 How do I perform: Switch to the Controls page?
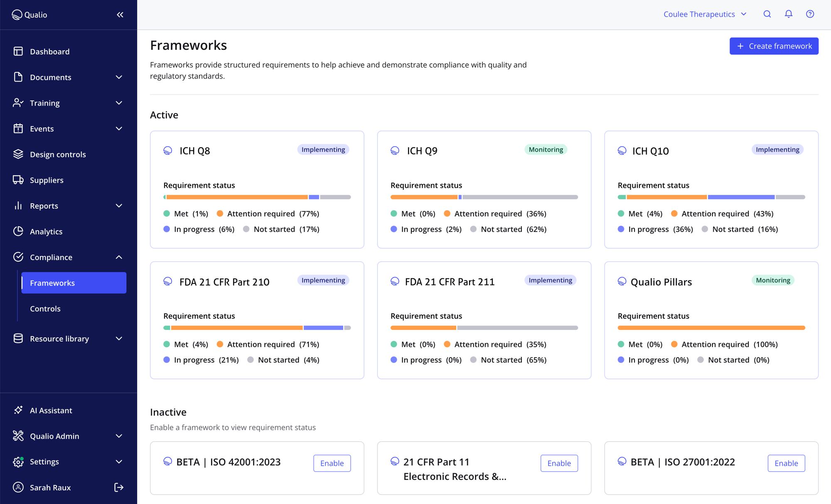tap(45, 308)
